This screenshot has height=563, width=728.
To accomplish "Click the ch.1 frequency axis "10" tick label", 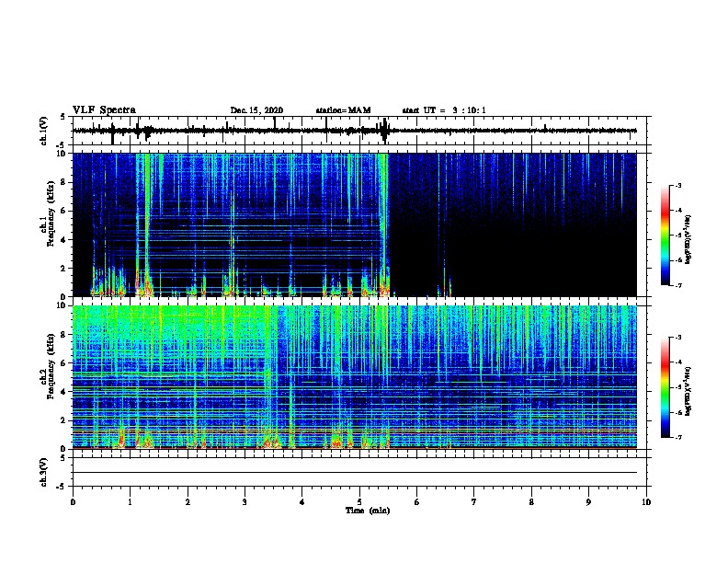I will [62, 154].
